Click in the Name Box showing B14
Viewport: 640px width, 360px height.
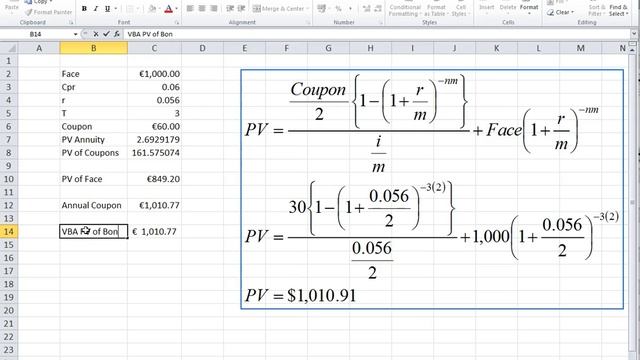[x=36, y=34]
